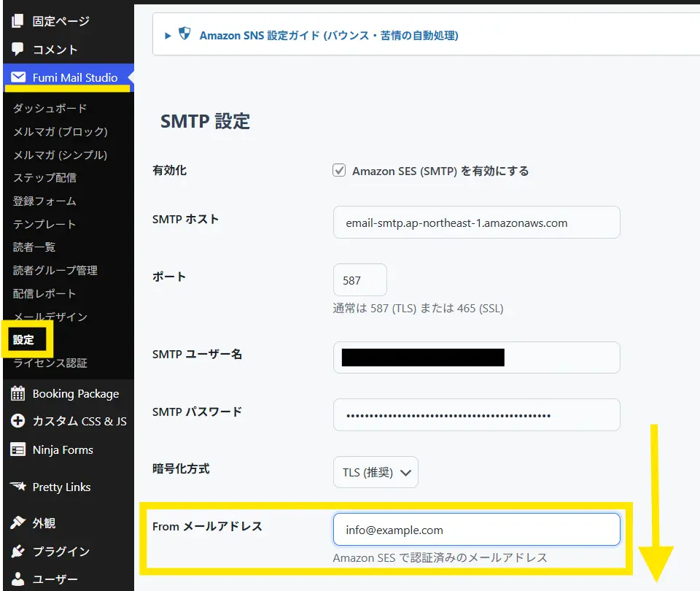Viewport: 700px width, 591px height.
Task: Click the コメント speech bubble icon
Action: (x=18, y=50)
